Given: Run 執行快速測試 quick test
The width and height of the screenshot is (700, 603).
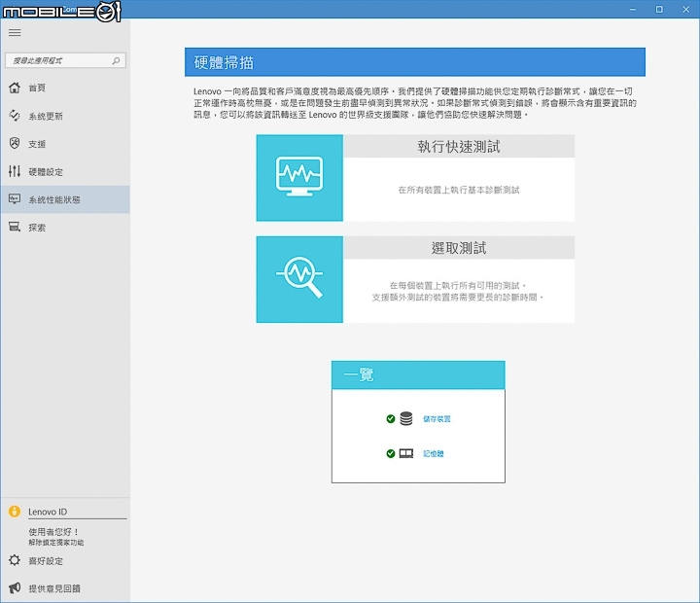Looking at the screenshot, I should [x=459, y=146].
